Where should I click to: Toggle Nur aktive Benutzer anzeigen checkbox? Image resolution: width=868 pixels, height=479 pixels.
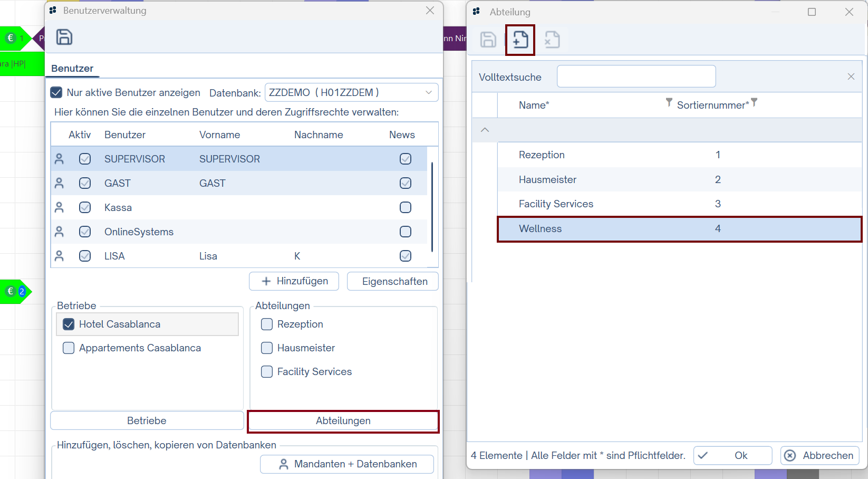56,93
